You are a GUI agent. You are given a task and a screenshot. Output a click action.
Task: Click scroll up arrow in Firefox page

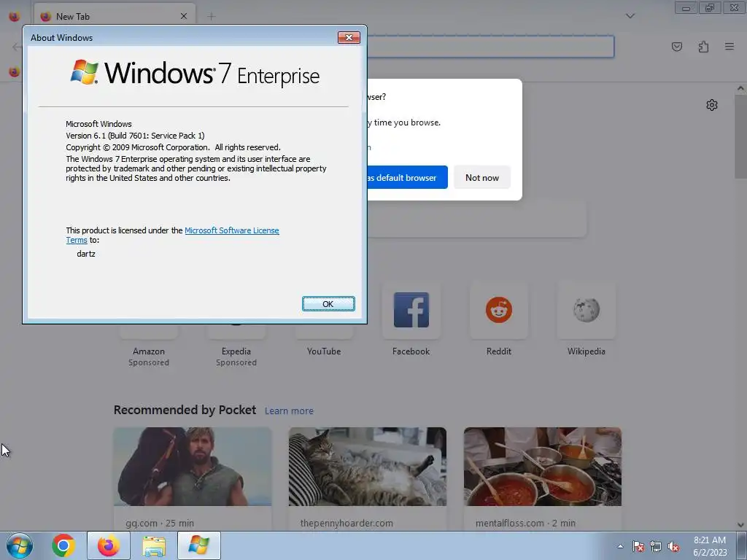[x=740, y=88]
